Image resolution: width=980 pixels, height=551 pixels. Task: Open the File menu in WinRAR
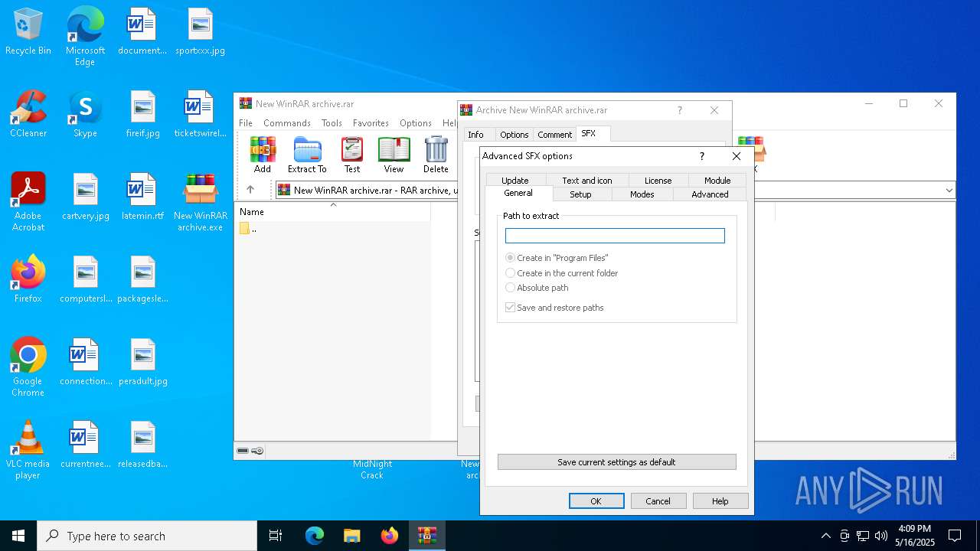point(246,123)
